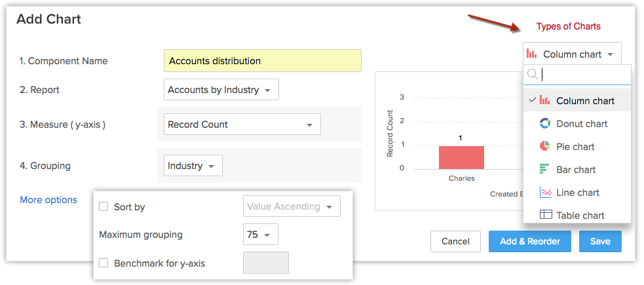The image size is (644, 285).
Task: Expand the Record Count measure dropdown
Action: point(241,124)
